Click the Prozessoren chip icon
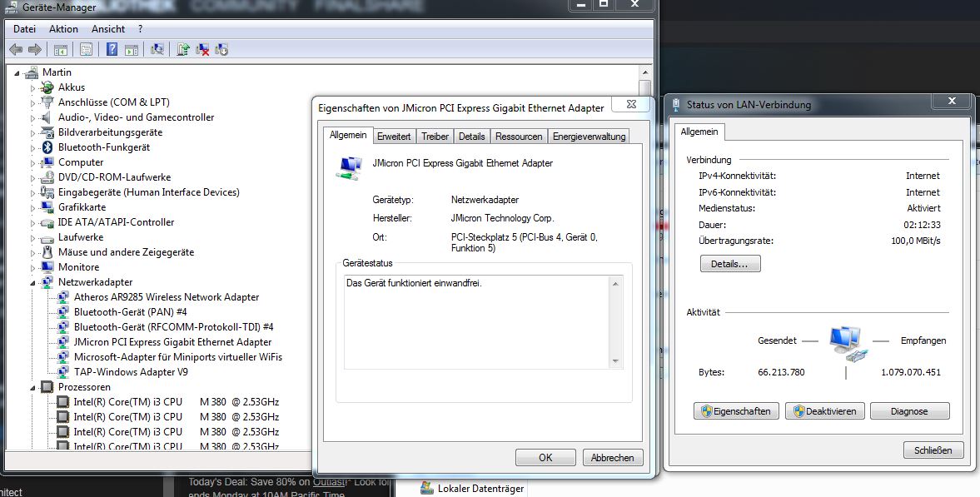The image size is (980, 497). pos(47,388)
